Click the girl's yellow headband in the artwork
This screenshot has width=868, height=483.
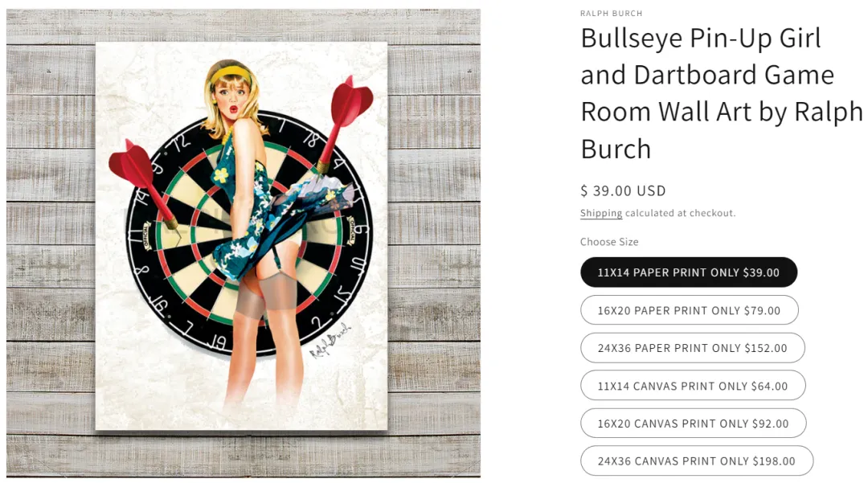[x=231, y=74]
